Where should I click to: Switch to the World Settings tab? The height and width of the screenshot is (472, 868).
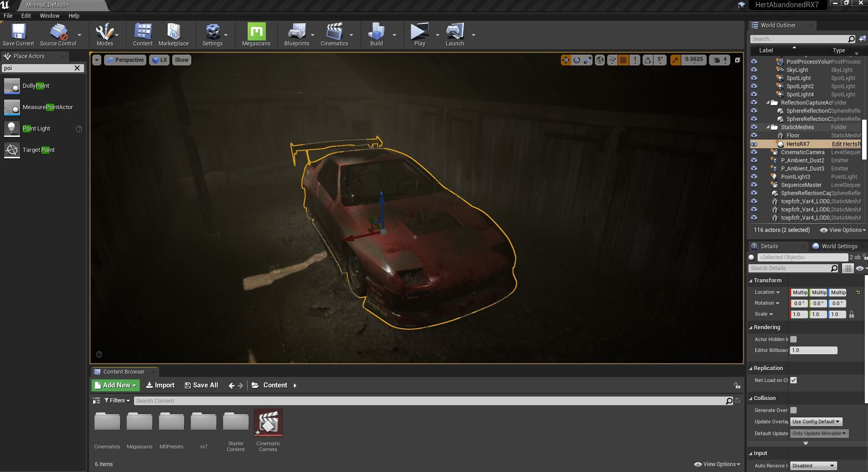838,246
